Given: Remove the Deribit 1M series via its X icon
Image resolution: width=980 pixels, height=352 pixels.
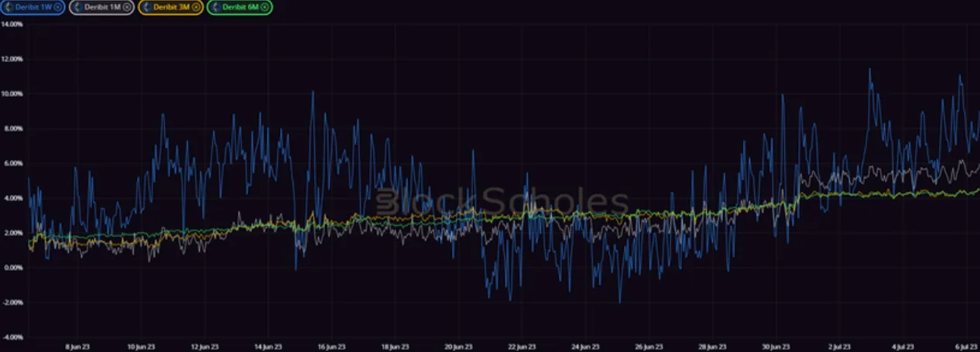Looking at the screenshot, I should pyautogui.click(x=127, y=7).
